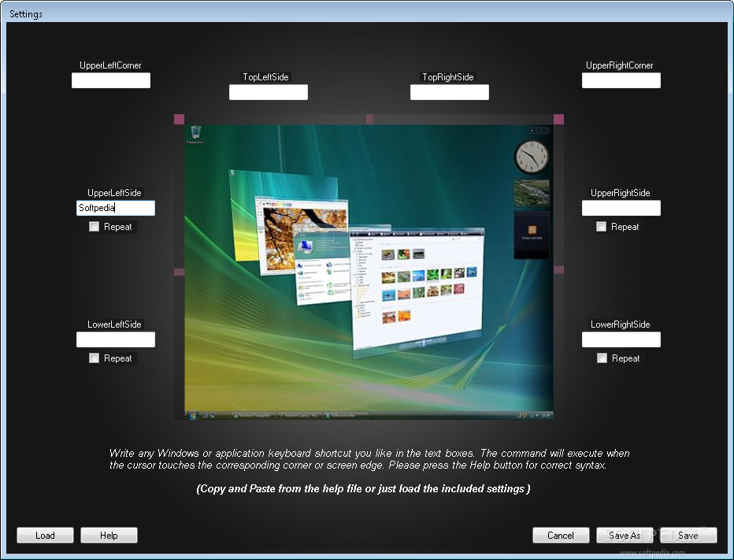Click the 'Copy and Paste from the help file' text
The image size is (734, 560).
click(363, 489)
